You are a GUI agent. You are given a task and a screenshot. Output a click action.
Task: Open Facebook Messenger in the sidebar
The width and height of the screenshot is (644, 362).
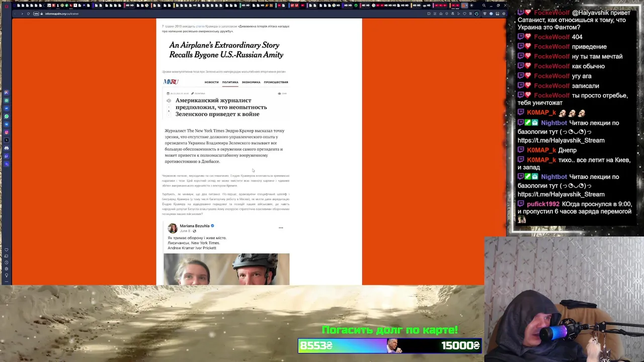(7, 109)
